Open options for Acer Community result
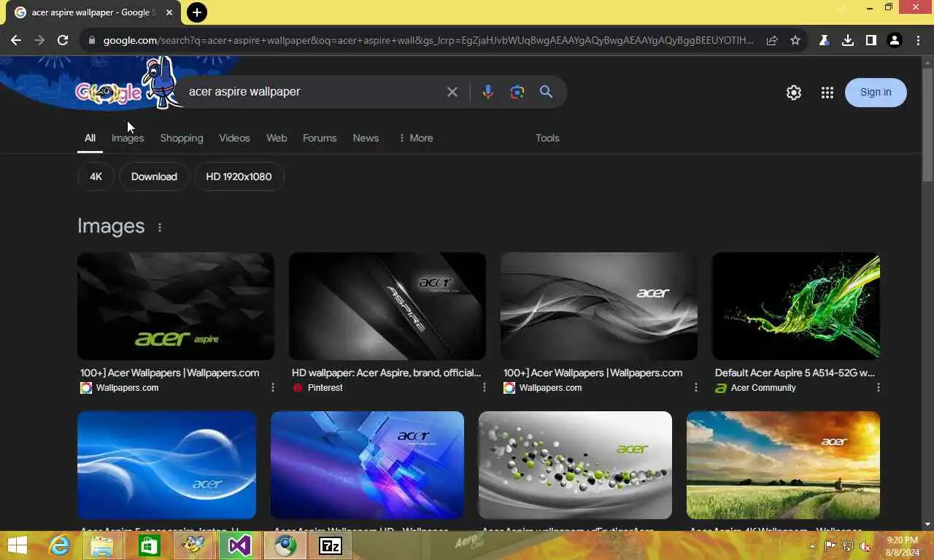 pos(878,388)
